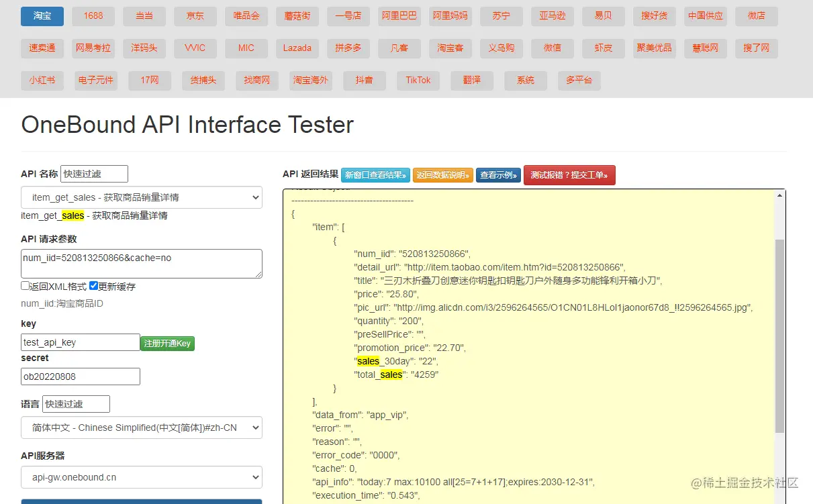Select the 淘宝 platform tab

(42, 16)
